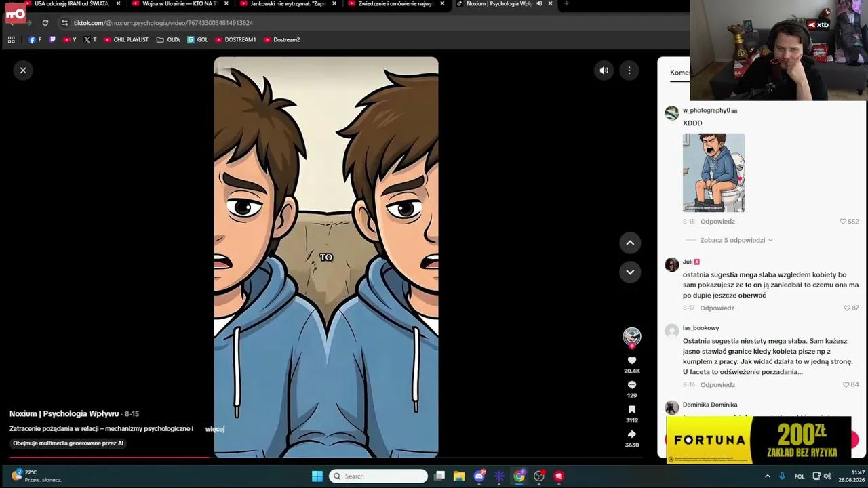This screenshot has height=488, width=868.
Task: Open the volume control in the system tray
Action: [x=827, y=476]
